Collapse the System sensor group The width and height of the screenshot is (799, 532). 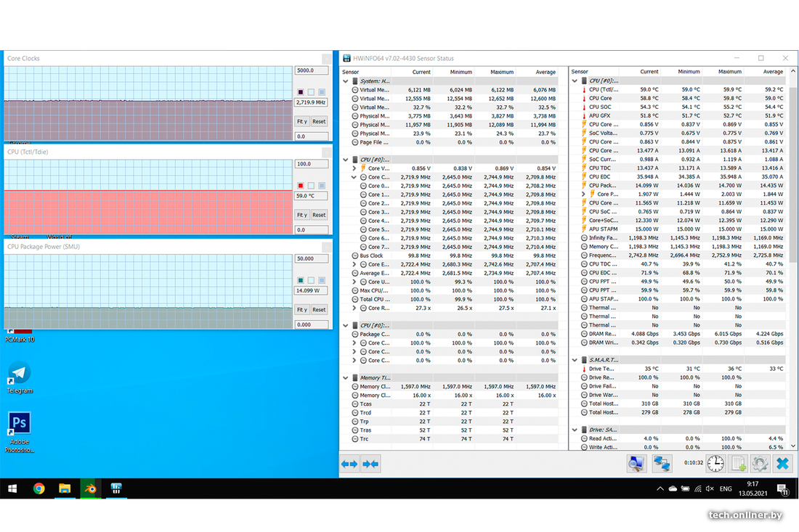pyautogui.click(x=346, y=81)
